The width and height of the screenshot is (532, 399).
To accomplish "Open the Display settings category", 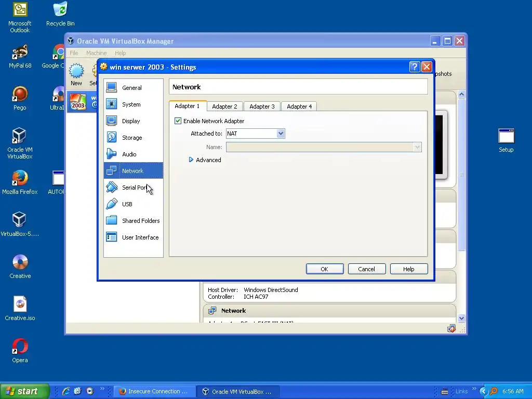I will coord(134,121).
